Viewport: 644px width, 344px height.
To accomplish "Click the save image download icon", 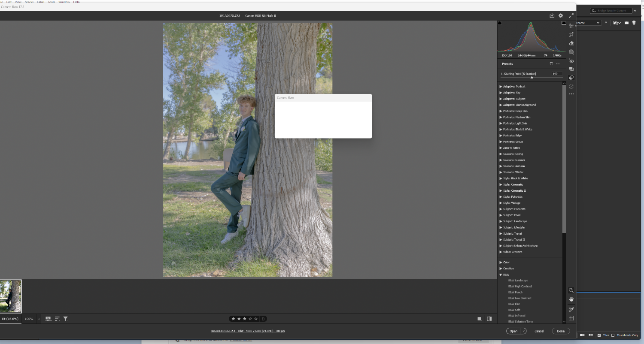I will click(552, 16).
